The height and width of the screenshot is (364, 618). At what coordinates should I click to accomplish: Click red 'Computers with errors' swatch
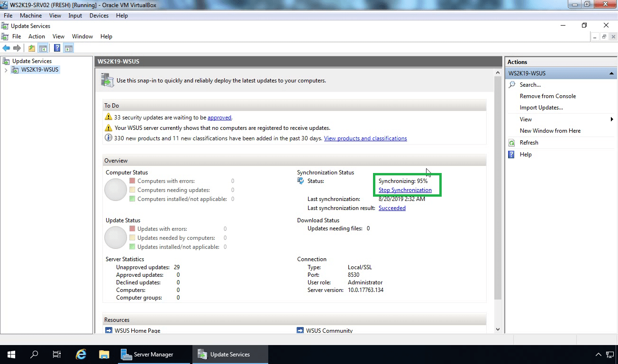point(132,181)
